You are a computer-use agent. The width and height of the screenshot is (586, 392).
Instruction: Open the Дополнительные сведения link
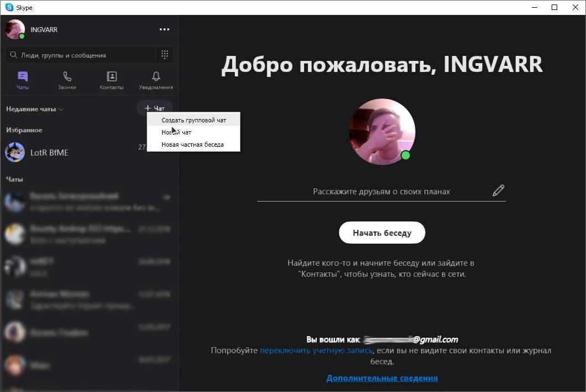click(382, 378)
